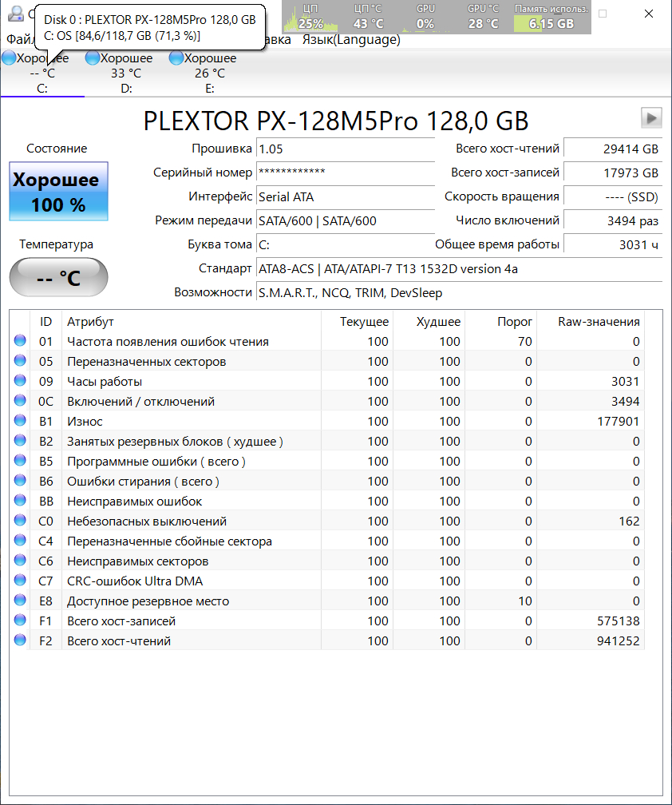Click the Текущее column header
The image size is (672, 805).
(x=357, y=321)
